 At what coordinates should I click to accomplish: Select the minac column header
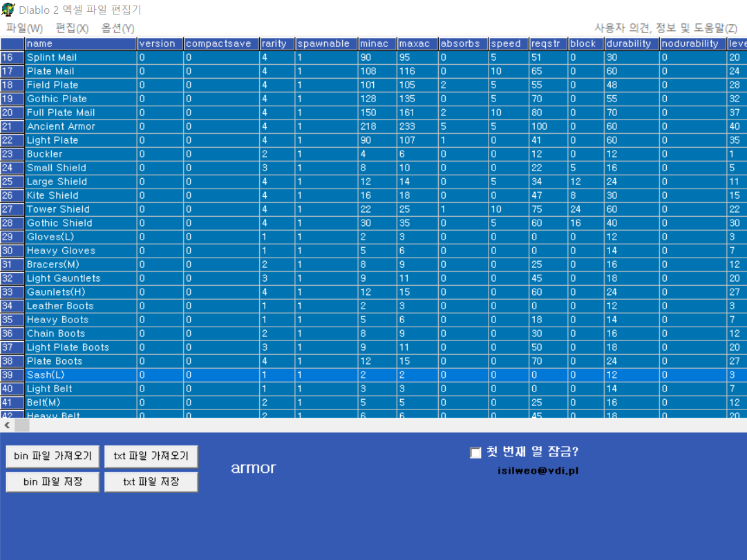377,44
